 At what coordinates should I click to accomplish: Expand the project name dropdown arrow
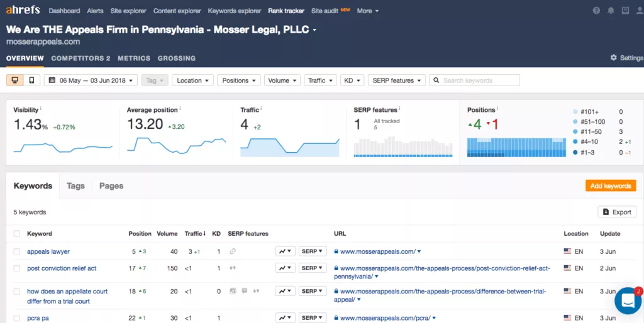pos(314,30)
